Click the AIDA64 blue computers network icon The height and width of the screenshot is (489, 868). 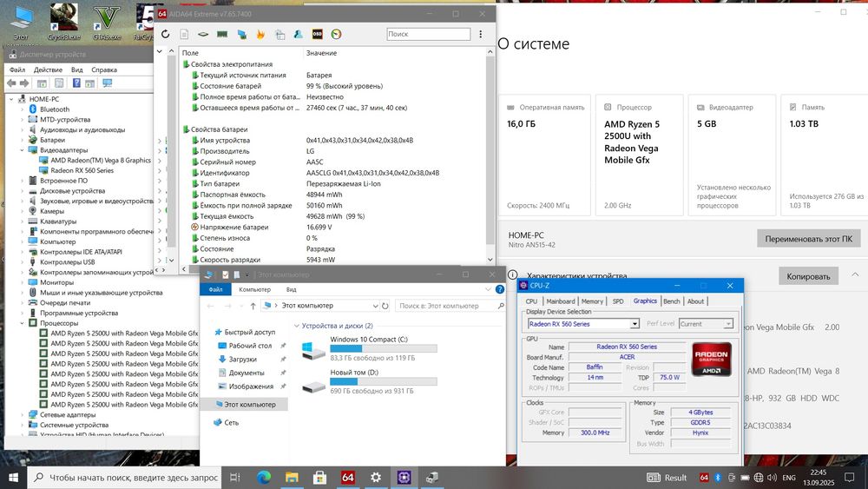pos(241,35)
